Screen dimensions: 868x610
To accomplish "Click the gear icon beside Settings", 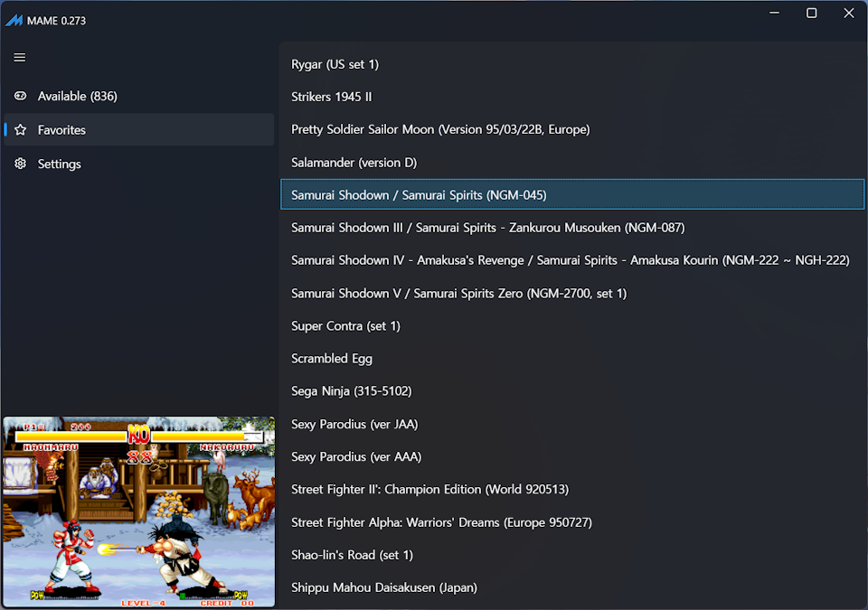I will pos(21,164).
